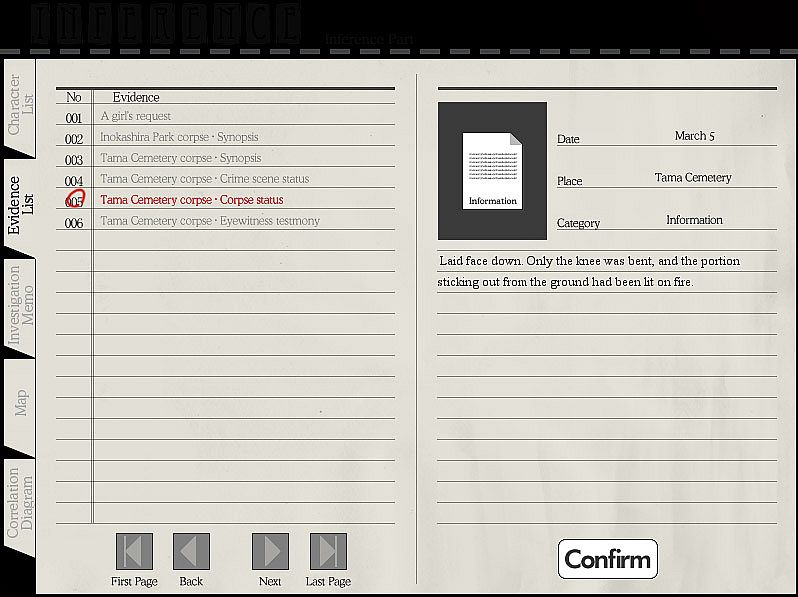Select 'Inokashira Park corpse · Synopsis' entry

(179, 137)
